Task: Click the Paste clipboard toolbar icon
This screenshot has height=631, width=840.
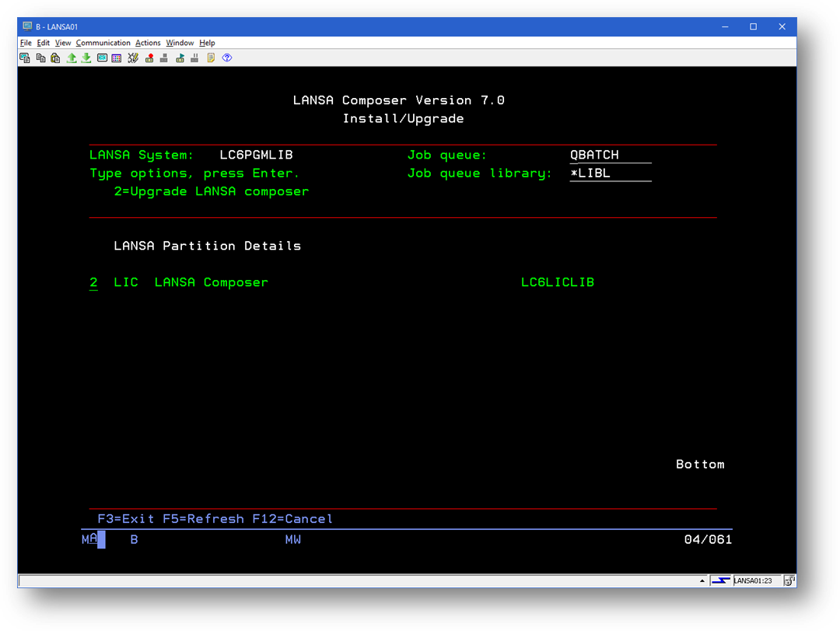Action: click(x=55, y=58)
